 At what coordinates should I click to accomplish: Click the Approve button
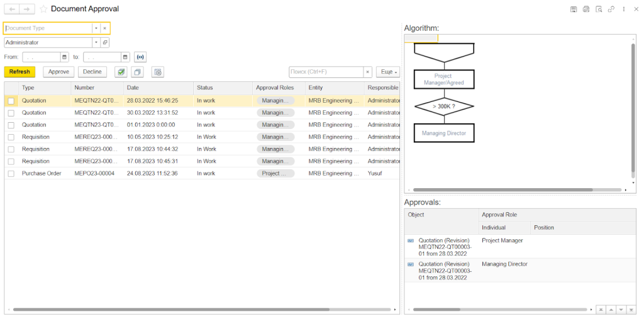click(58, 72)
